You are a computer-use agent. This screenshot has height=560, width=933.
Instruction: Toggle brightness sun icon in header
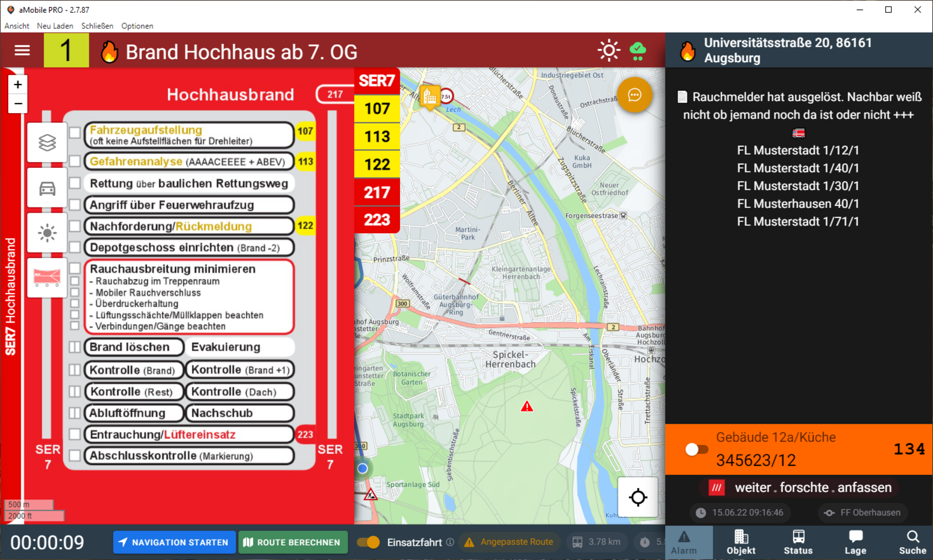609,51
